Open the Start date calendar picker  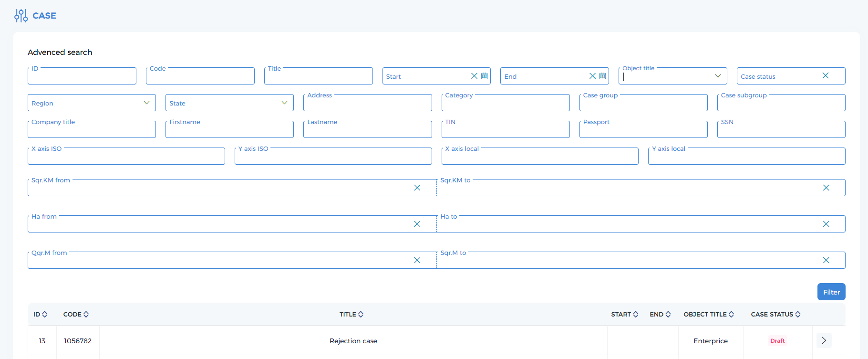point(485,76)
